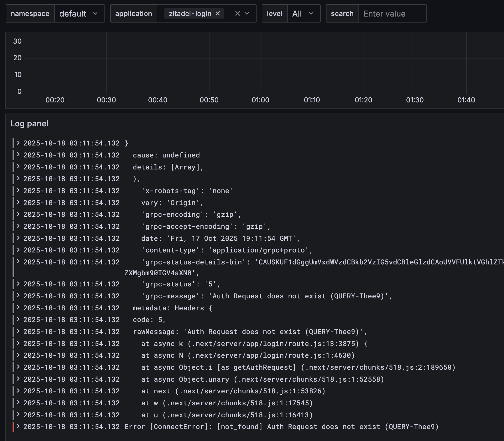Click the search Enter value field
Viewport: 504px width, 441px height.
[392, 13]
